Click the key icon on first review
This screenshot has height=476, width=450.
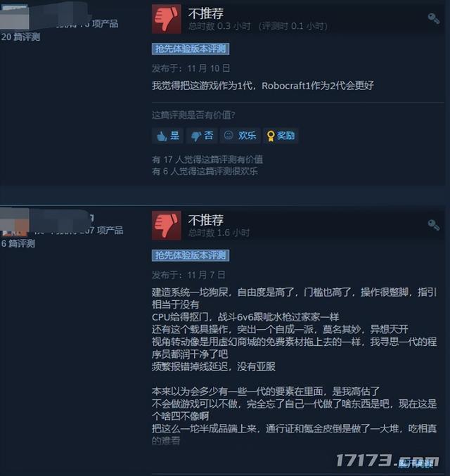coord(434,18)
